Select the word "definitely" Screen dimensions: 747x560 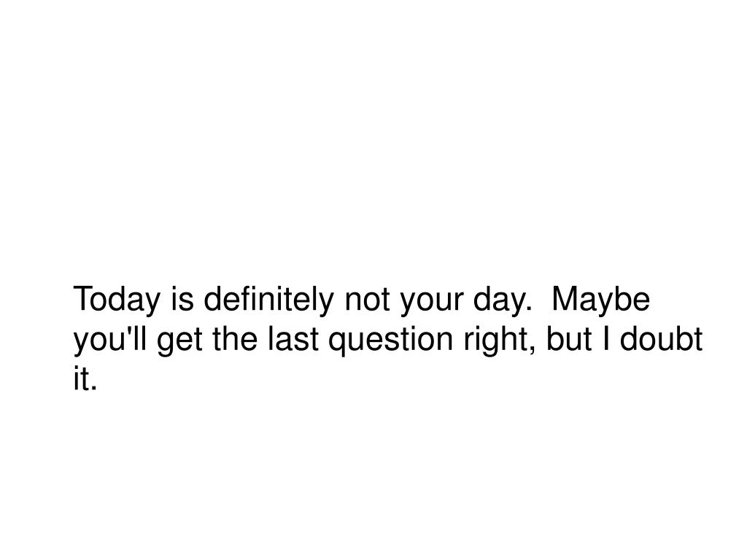(x=268, y=299)
